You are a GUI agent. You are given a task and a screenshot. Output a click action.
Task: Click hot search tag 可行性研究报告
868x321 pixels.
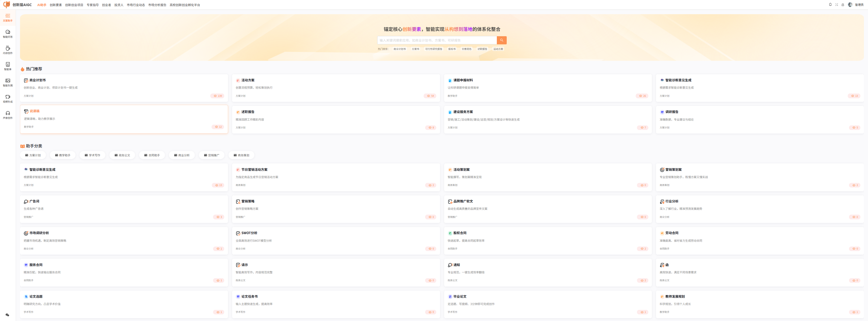click(x=433, y=49)
